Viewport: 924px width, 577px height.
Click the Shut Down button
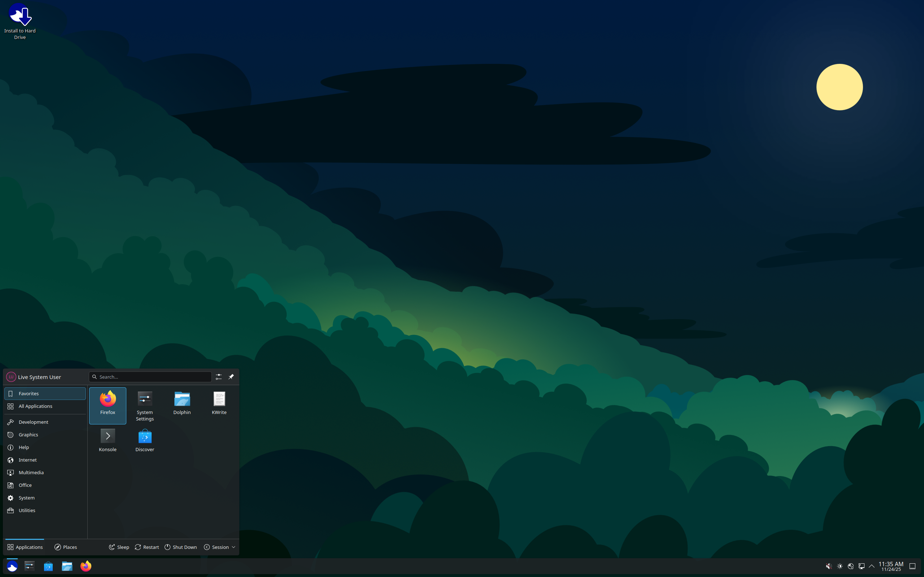point(180,547)
